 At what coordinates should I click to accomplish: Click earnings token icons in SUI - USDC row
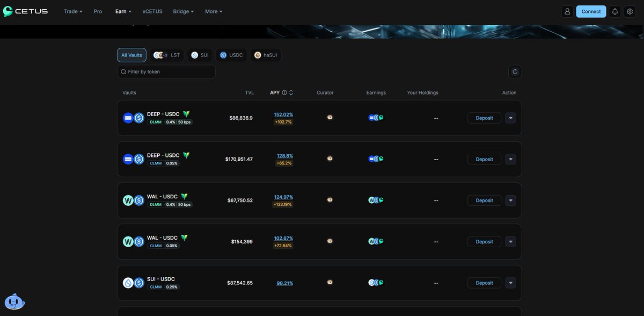(376, 283)
